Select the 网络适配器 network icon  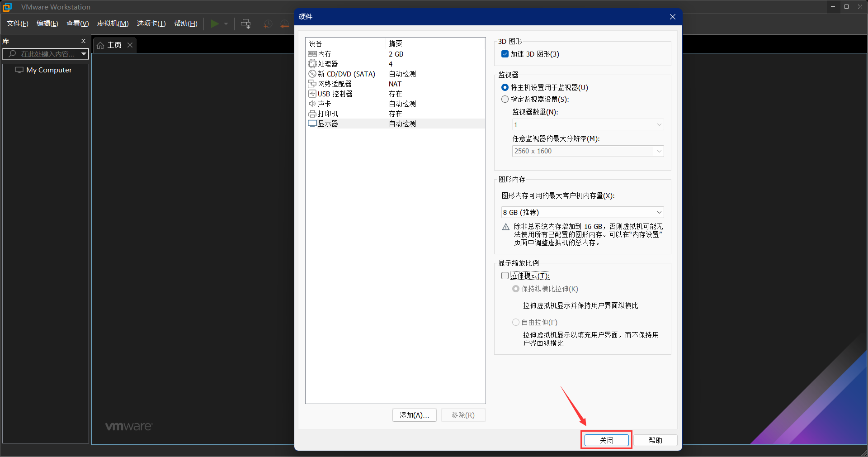pyautogui.click(x=312, y=84)
